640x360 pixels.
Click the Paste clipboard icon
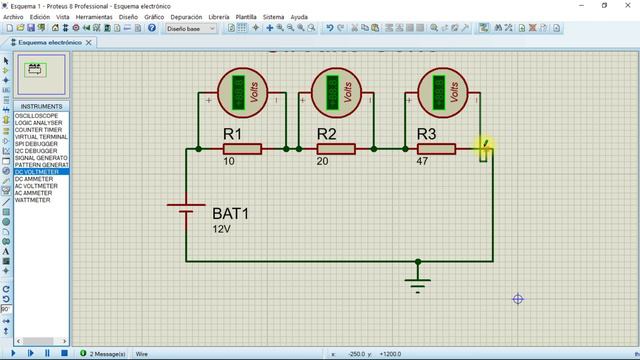coord(375,28)
